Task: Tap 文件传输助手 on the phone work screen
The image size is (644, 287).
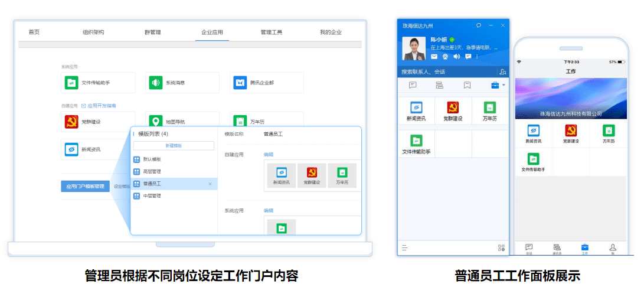Action: 534,162
